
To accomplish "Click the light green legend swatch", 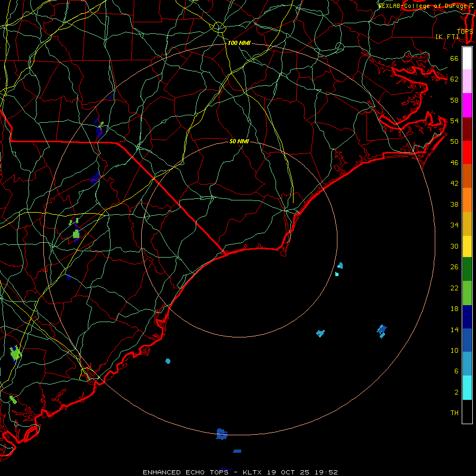I will [467, 293].
